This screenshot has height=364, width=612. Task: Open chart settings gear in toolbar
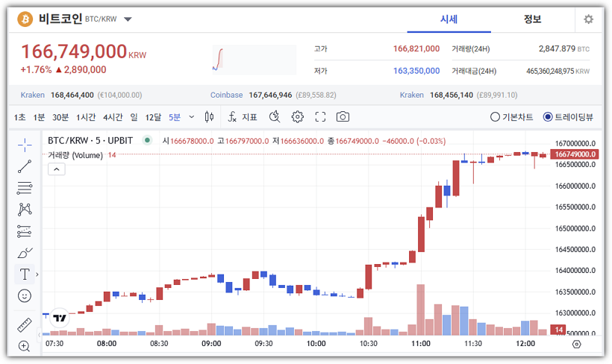click(297, 116)
